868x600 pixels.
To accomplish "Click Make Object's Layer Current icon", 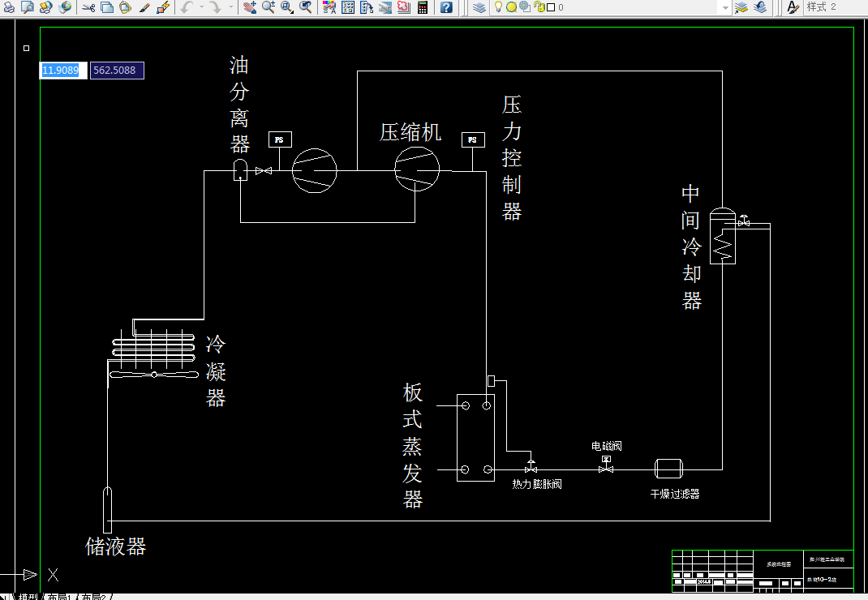I will 741,7.
